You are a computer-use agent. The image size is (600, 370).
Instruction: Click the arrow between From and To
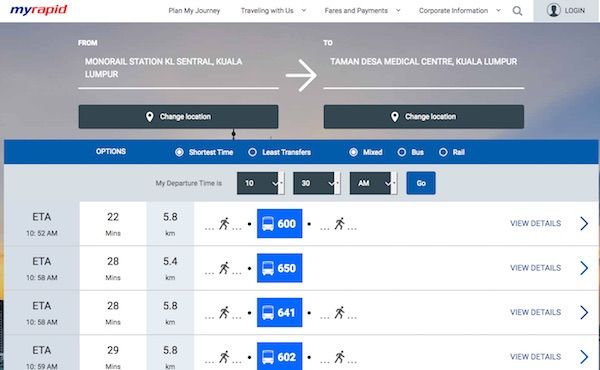pyautogui.click(x=301, y=75)
